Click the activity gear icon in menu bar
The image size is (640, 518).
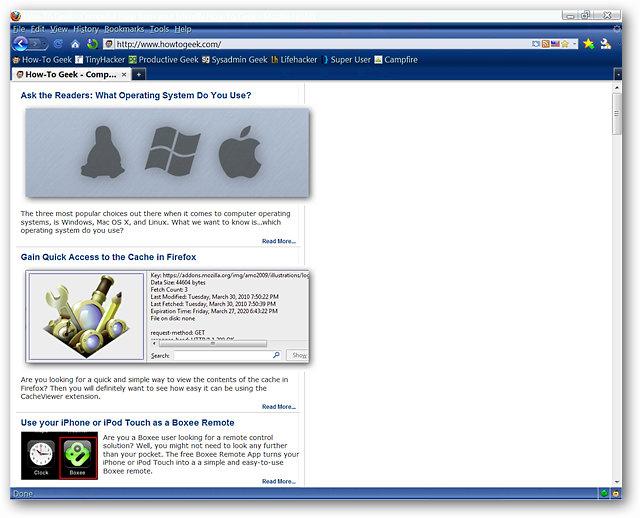[x=617, y=29]
